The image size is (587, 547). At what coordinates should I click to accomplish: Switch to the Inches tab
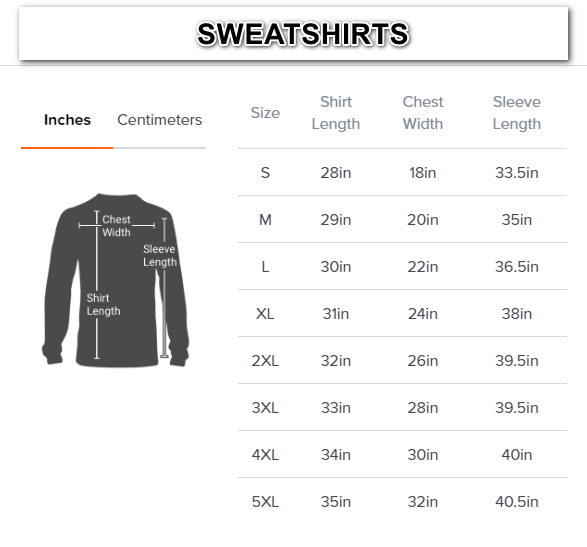pyautogui.click(x=67, y=120)
